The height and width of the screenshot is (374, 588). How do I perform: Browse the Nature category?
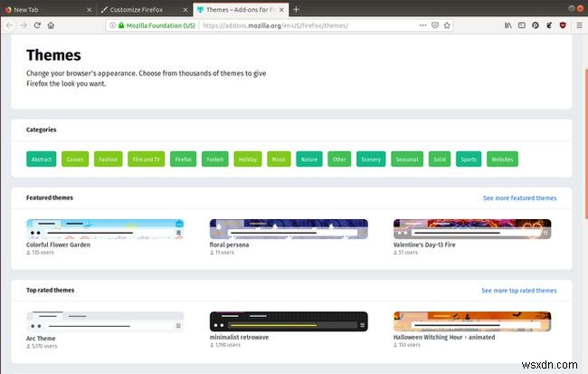point(309,159)
